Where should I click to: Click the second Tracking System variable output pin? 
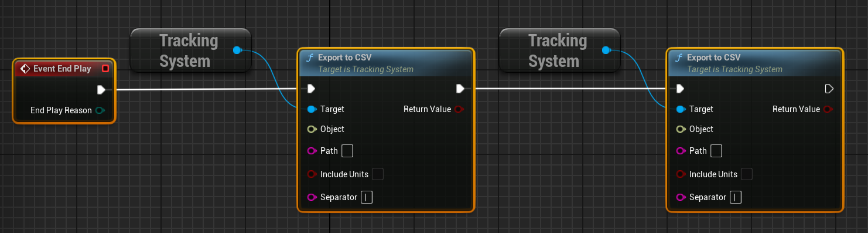click(x=606, y=50)
